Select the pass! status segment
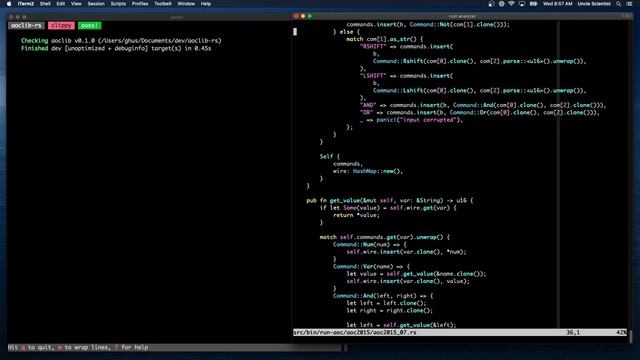This screenshot has height=360, width=640. 89,25
